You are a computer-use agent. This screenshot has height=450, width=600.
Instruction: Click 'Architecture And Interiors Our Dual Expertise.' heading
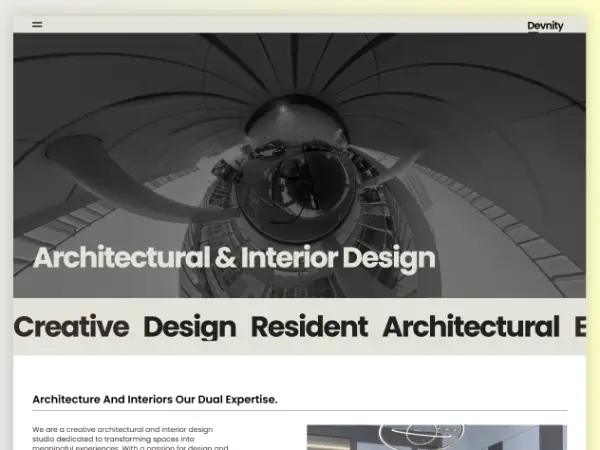(155, 399)
